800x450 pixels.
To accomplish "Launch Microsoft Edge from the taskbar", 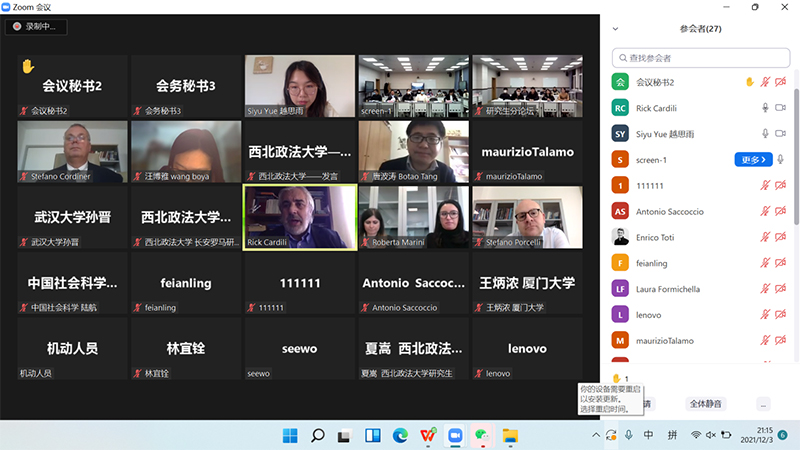I will click(x=400, y=436).
